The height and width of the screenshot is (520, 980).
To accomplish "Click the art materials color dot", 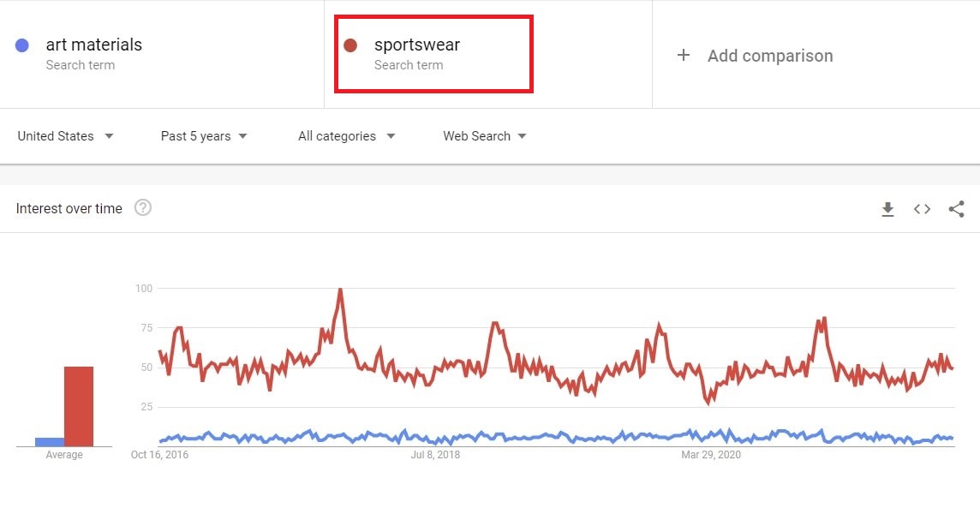I will pos(20,45).
